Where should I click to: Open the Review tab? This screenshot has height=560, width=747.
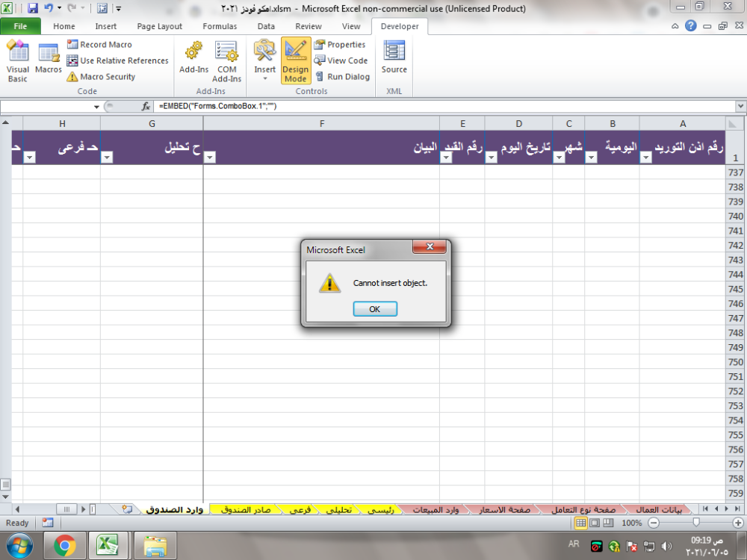(x=309, y=26)
